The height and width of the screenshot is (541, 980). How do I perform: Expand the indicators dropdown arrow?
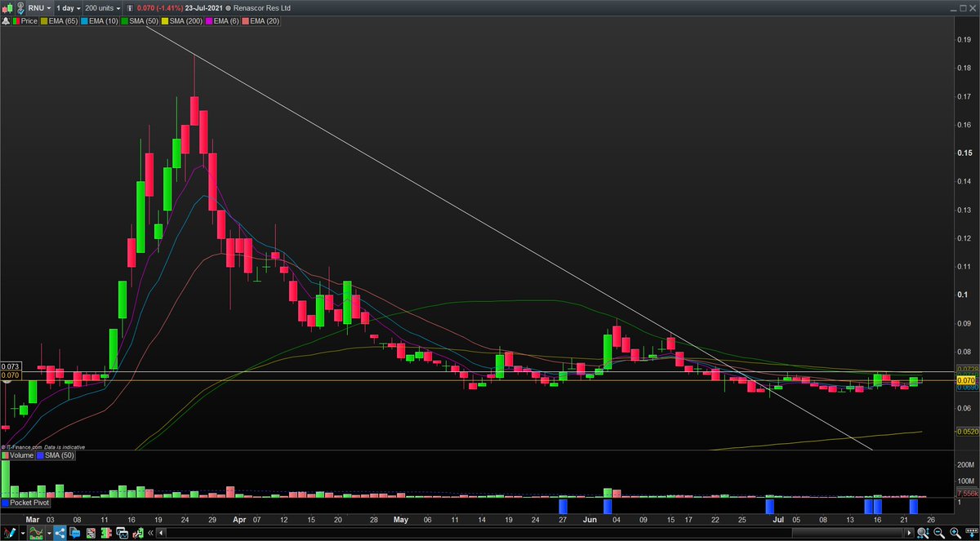49,533
